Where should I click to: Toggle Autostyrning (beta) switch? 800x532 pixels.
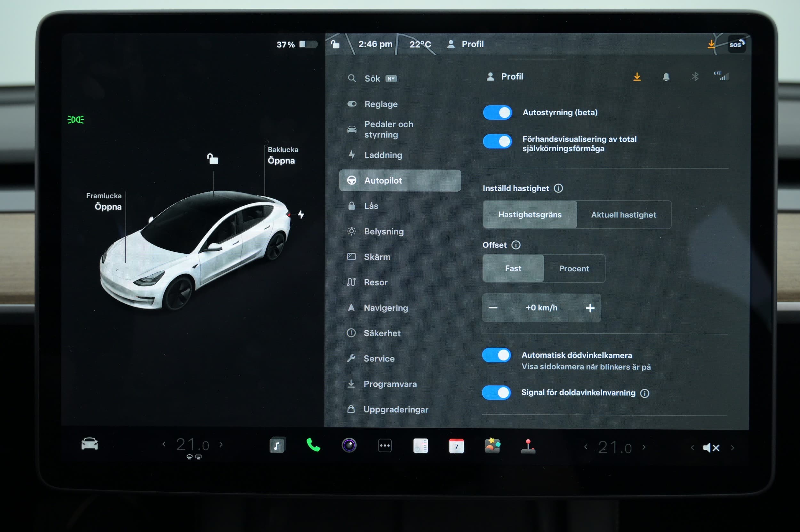tap(497, 113)
